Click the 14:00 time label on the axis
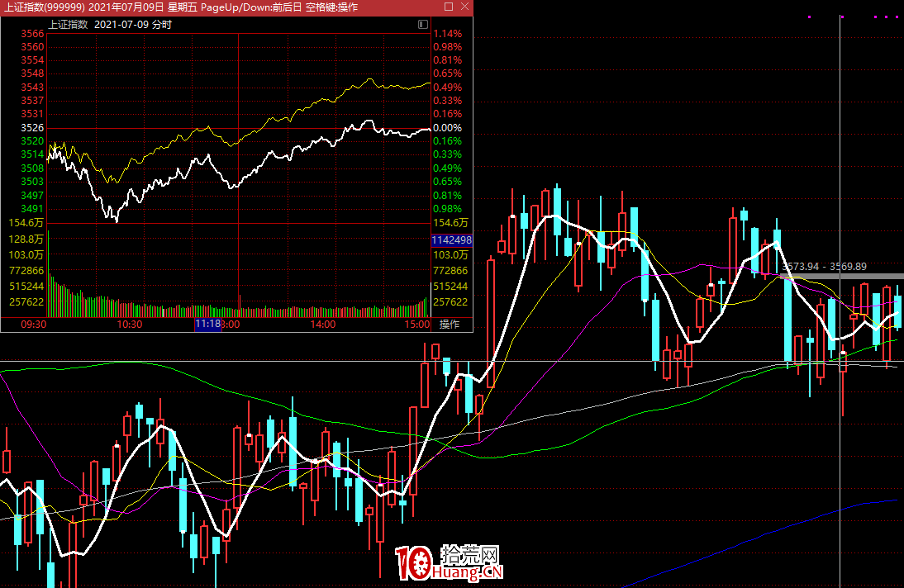Screen dimensions: 904x588 [x=323, y=324]
